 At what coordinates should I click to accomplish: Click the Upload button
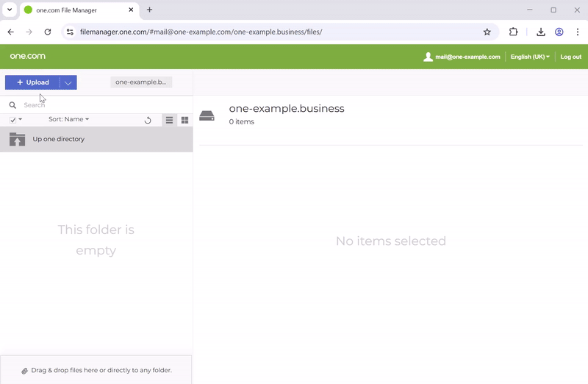[32, 82]
